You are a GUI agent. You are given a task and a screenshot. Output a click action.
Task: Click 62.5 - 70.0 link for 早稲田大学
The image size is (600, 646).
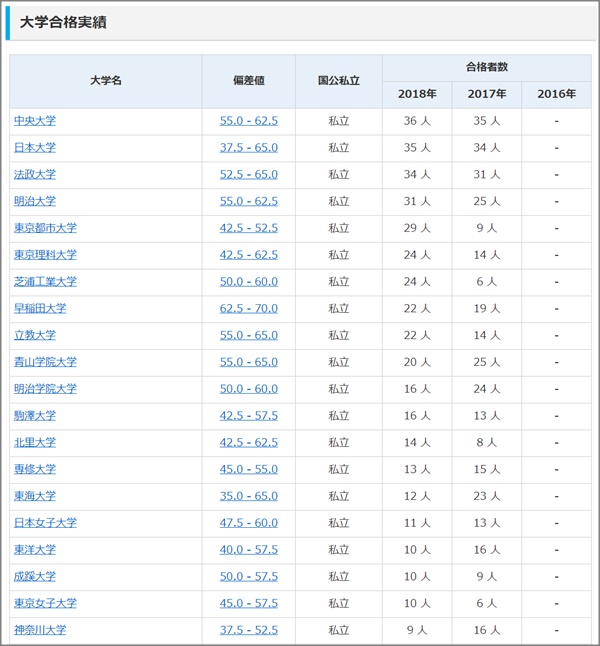pos(248,308)
